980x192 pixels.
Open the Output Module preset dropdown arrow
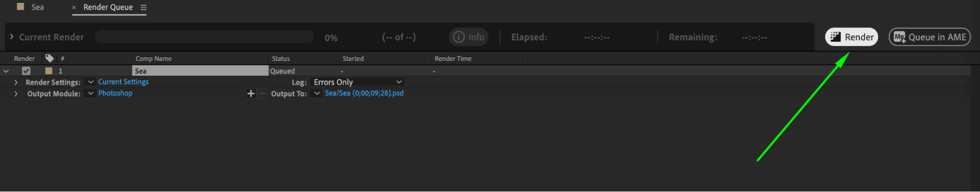(x=90, y=93)
